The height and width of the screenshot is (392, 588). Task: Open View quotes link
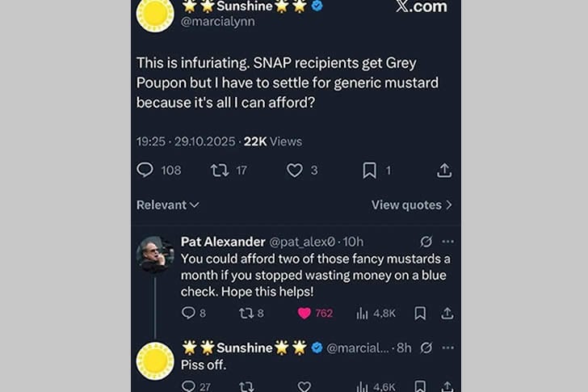point(411,205)
